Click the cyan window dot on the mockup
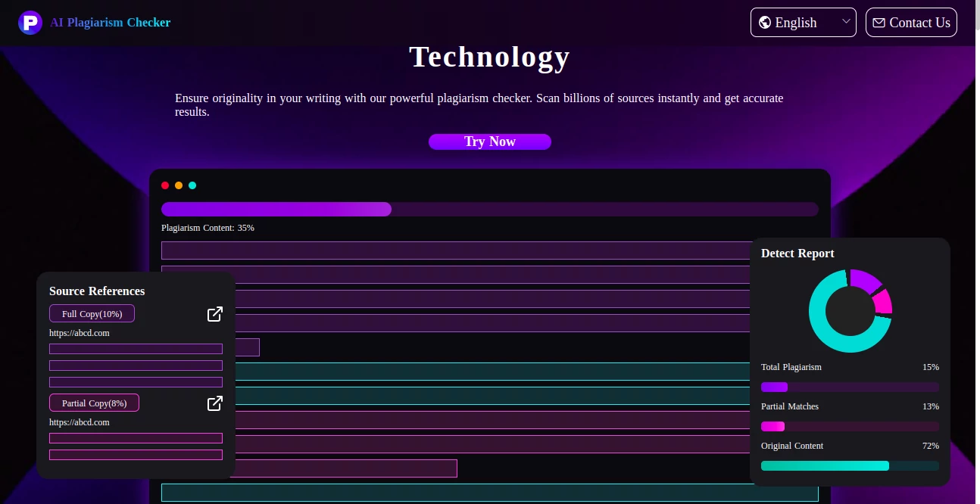This screenshot has height=504, width=980. (192, 185)
